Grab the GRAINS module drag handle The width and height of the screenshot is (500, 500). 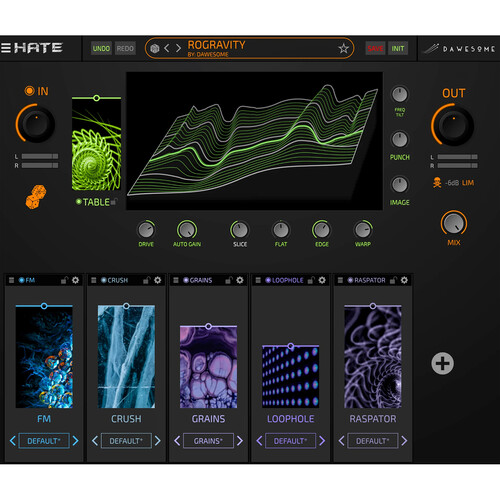(176, 280)
